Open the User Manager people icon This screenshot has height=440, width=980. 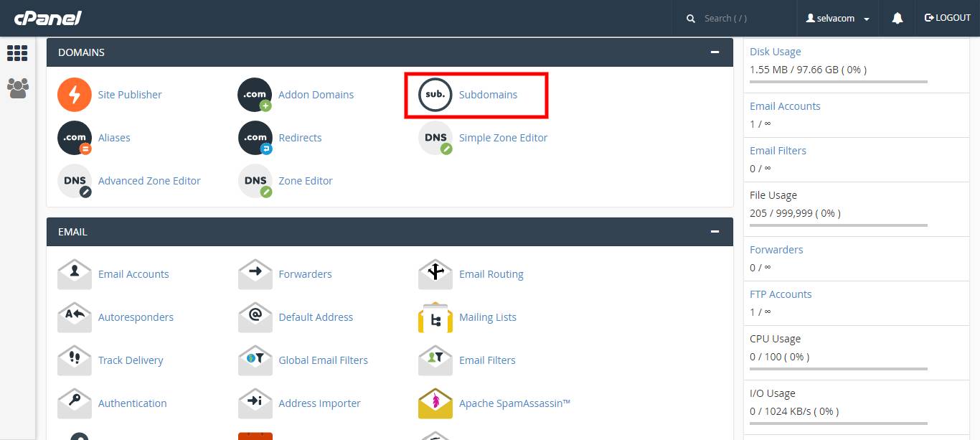pyautogui.click(x=17, y=88)
